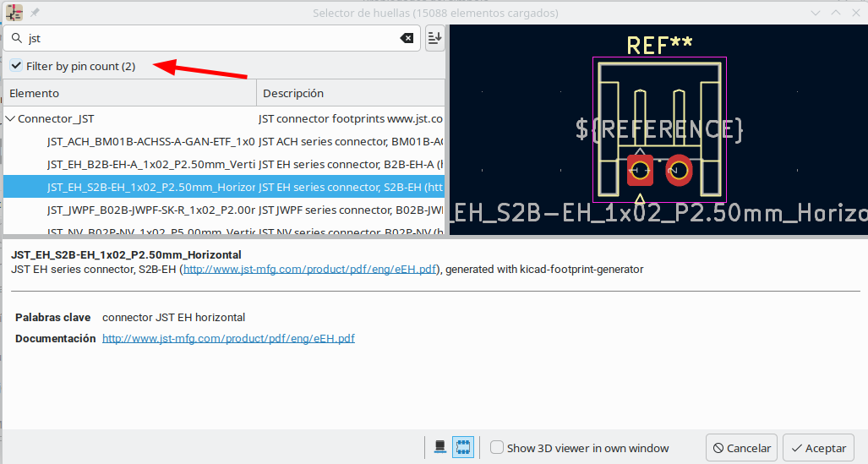Image resolution: width=868 pixels, height=464 pixels.
Task: Click the pin icon in title bar
Action: 35,14
